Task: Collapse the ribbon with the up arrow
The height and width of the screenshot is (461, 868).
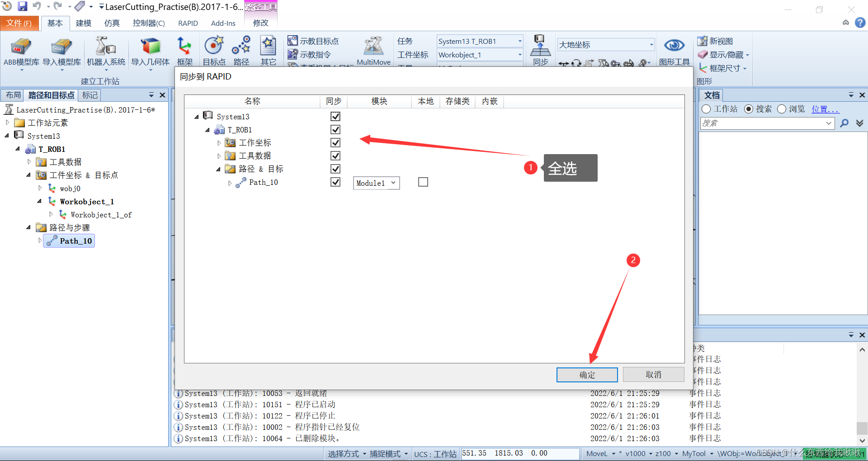Action: (x=846, y=23)
